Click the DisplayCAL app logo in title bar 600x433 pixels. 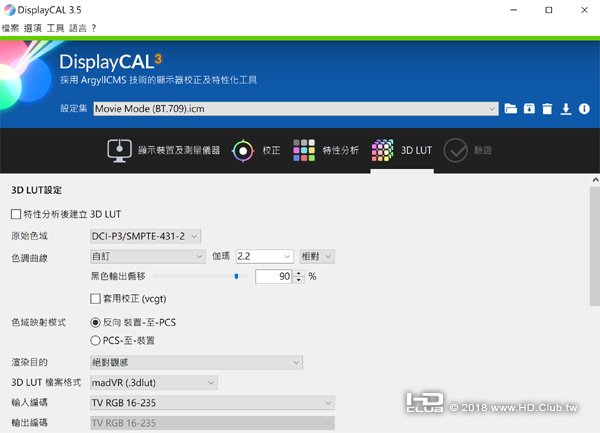tap(9, 10)
